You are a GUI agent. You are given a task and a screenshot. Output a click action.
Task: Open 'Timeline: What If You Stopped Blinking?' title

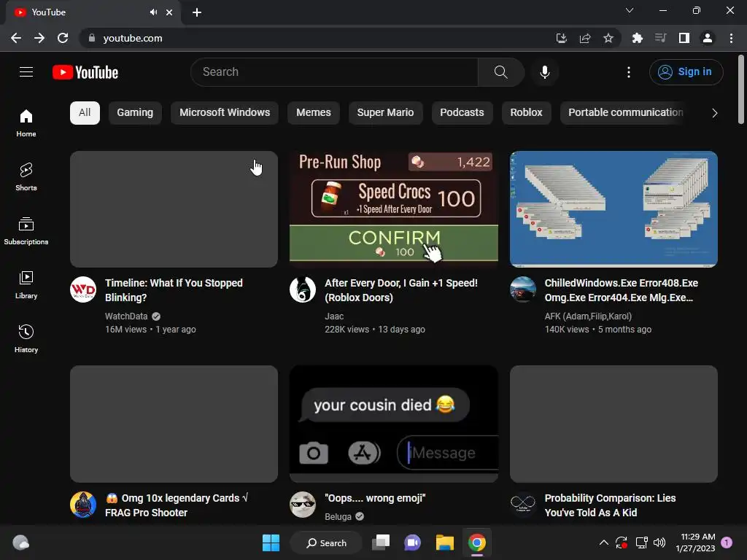click(x=174, y=290)
